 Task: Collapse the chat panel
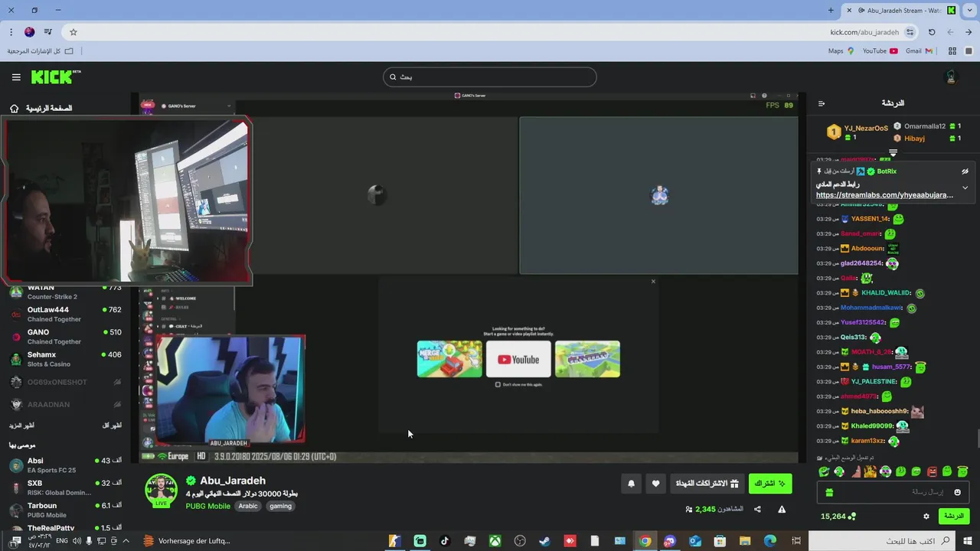[822, 103]
